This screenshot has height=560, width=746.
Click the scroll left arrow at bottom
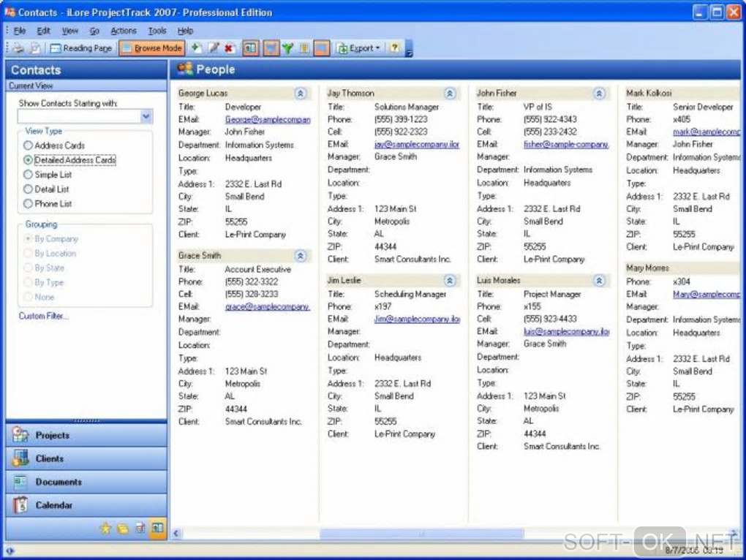coord(176,534)
